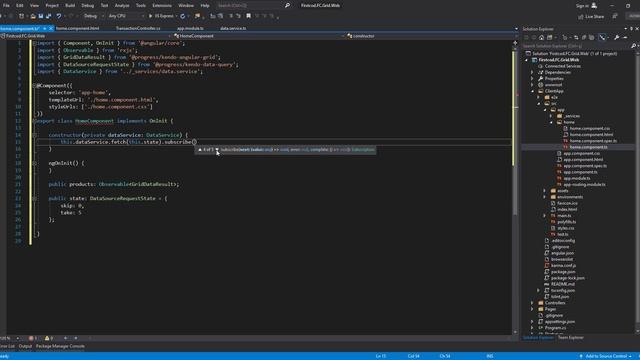Expand the Properties node
640x360 pixels.
(532, 78)
